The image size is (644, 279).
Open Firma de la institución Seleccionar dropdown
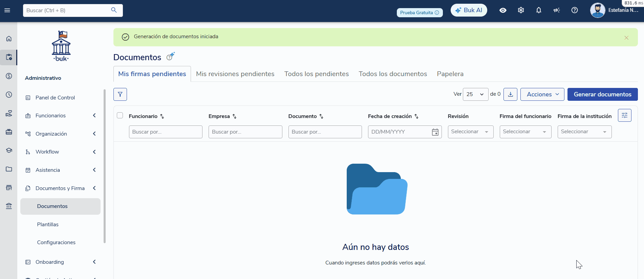[584, 132]
